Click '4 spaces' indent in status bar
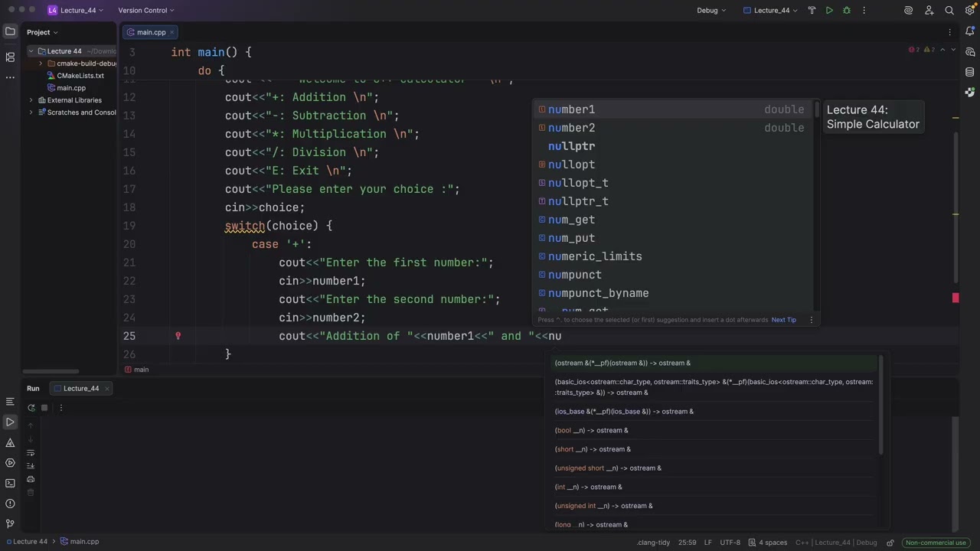The image size is (980, 551). (768, 543)
